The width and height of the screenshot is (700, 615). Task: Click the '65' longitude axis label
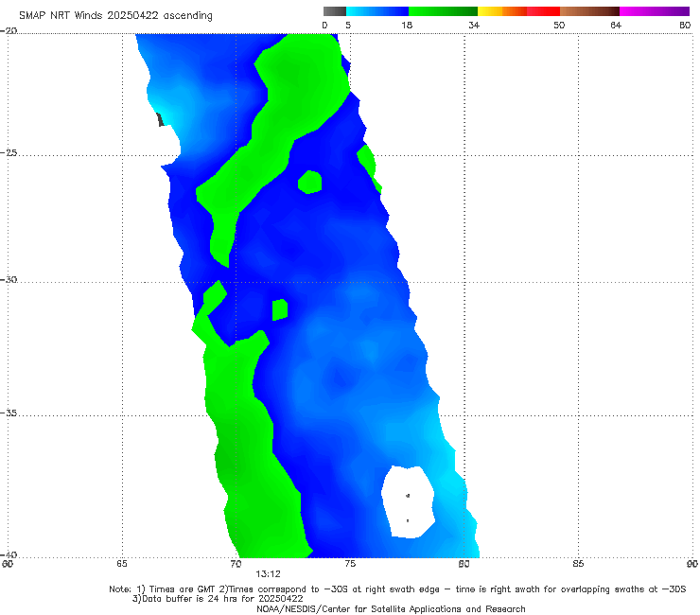coord(122,564)
